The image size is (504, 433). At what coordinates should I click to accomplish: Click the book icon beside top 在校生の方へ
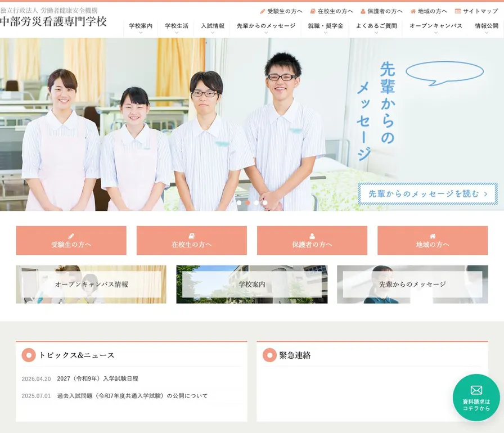[x=313, y=11]
